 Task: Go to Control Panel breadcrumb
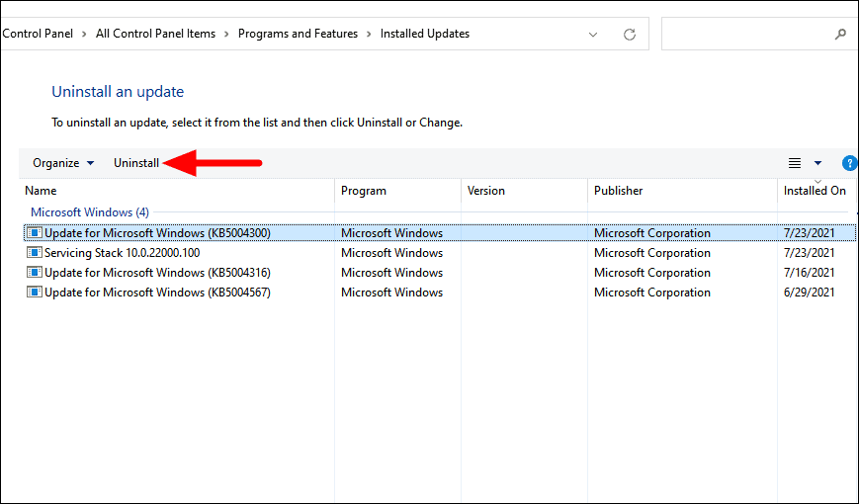tap(38, 34)
